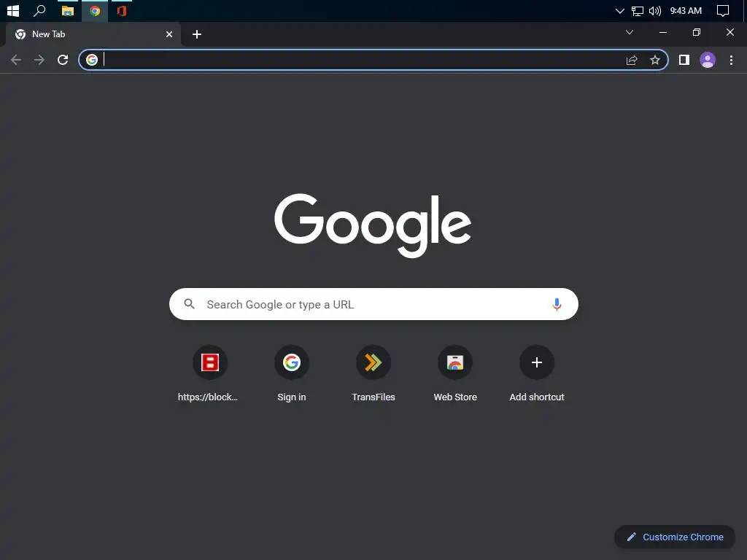This screenshot has width=747, height=560.
Task: Minimize the Chrome window
Action: 662,32
